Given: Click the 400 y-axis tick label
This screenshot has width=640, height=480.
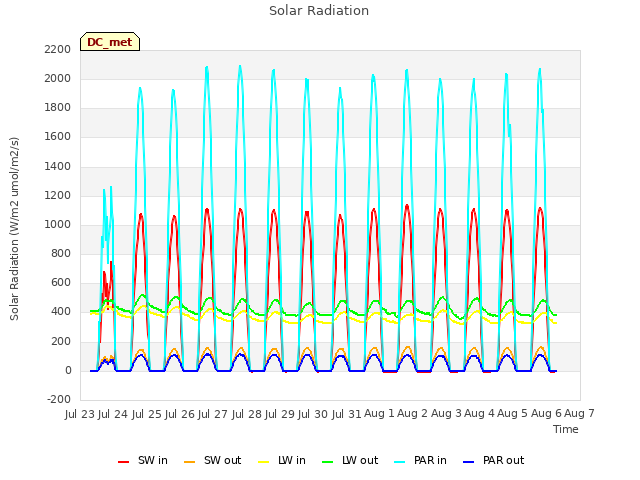Looking at the screenshot, I should click(x=61, y=312).
